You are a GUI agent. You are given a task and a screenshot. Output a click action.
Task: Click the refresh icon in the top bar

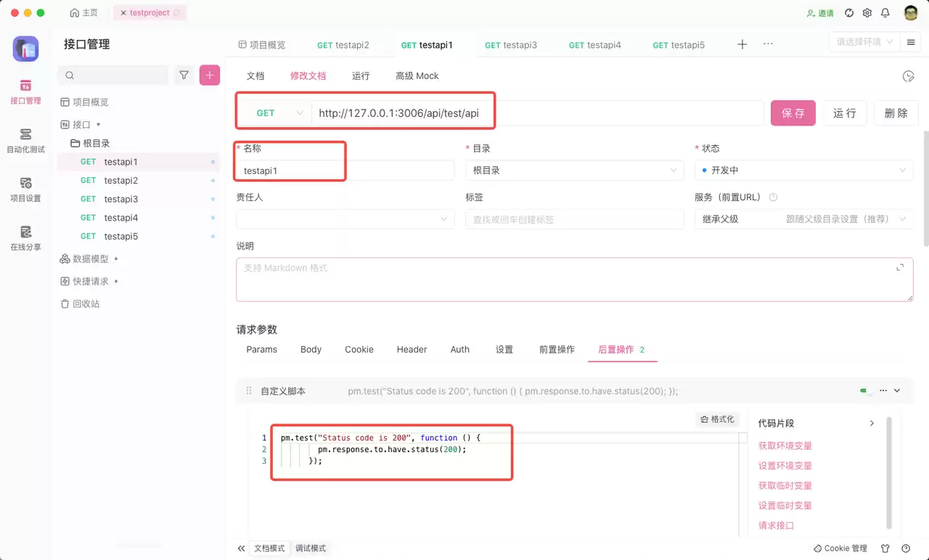point(849,13)
